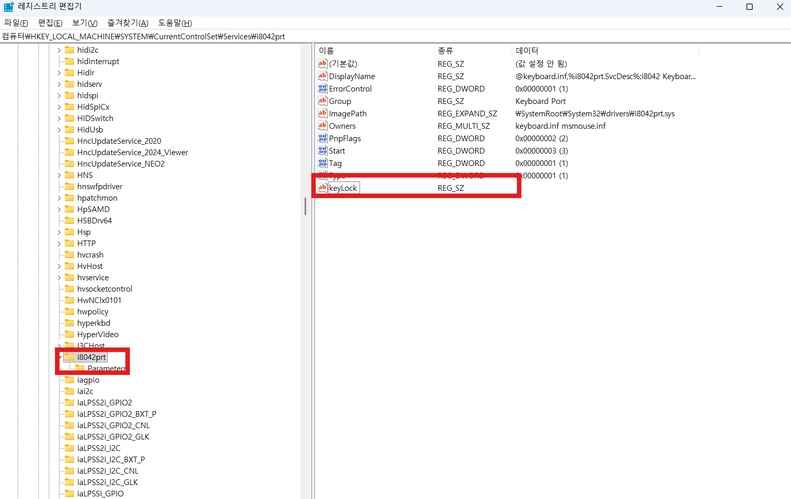Click the HncUpdateService_NEO2 folder icon

click(x=70, y=163)
